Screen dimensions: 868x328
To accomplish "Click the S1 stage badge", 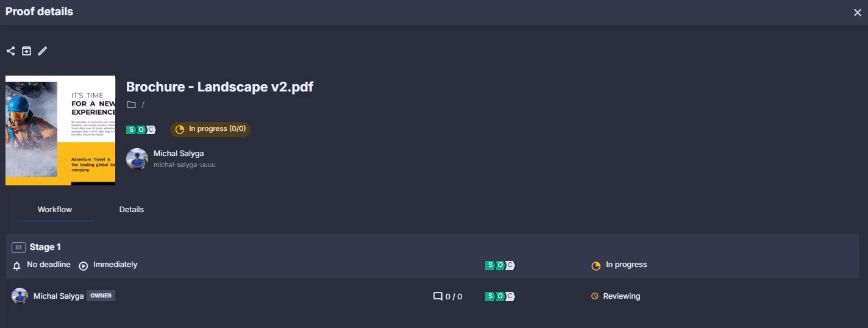I will pos(18,248).
